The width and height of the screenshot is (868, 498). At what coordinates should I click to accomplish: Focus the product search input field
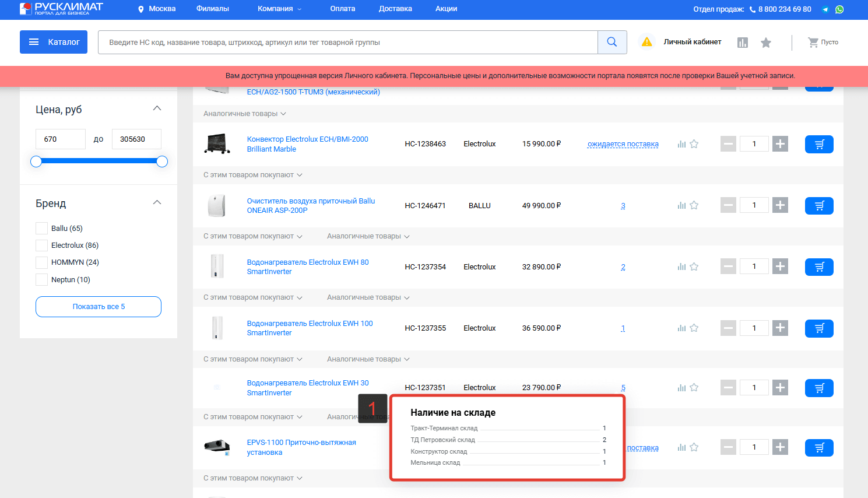348,42
